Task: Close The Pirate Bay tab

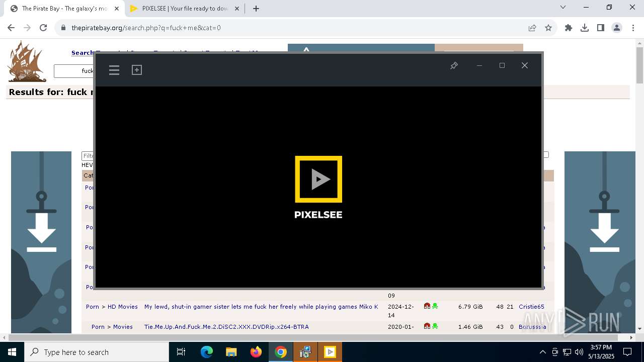Action: click(x=117, y=9)
